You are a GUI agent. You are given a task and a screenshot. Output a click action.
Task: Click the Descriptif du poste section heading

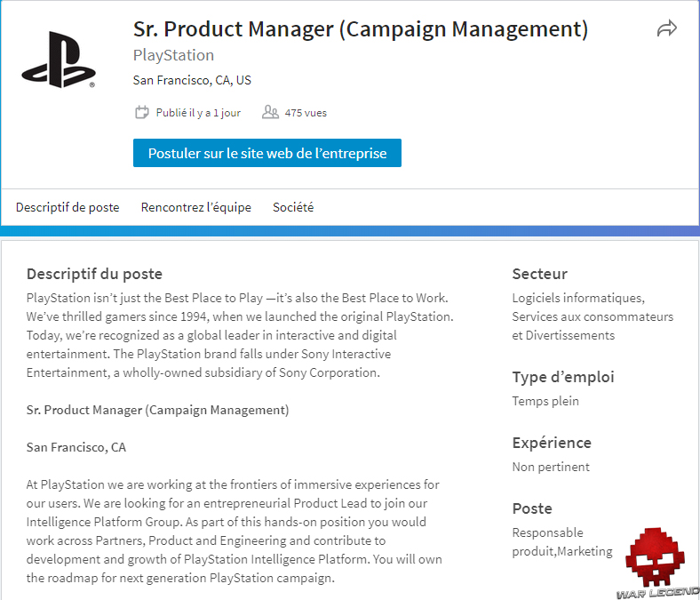coord(94,274)
